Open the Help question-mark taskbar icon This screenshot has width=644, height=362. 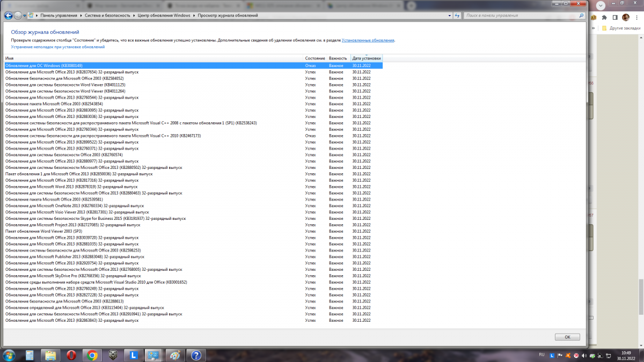pyautogui.click(x=196, y=355)
